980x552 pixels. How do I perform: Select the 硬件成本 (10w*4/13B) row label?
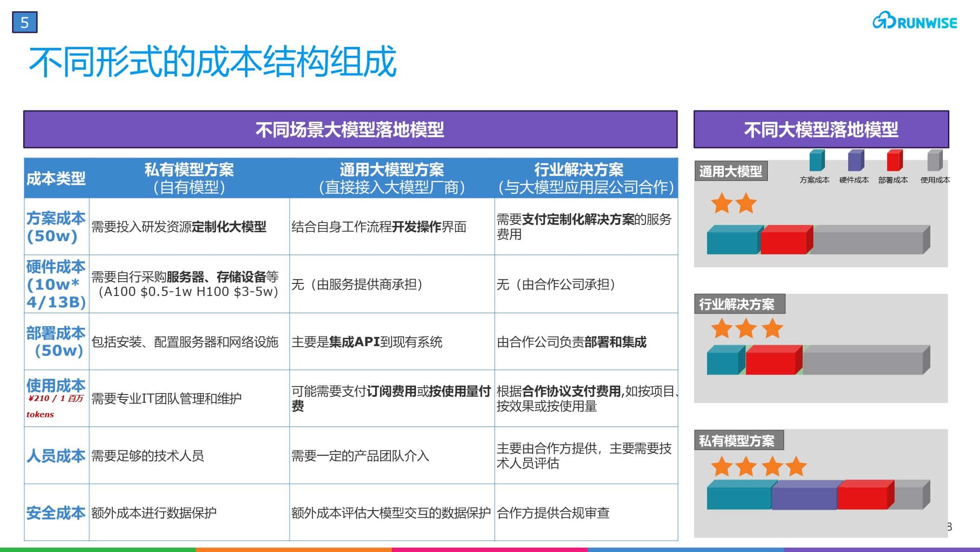click(x=56, y=284)
